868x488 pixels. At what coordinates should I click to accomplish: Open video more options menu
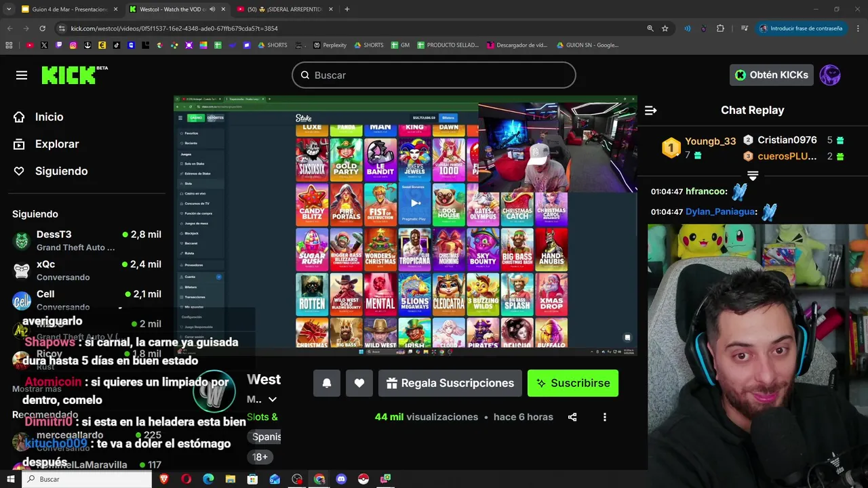(x=605, y=418)
